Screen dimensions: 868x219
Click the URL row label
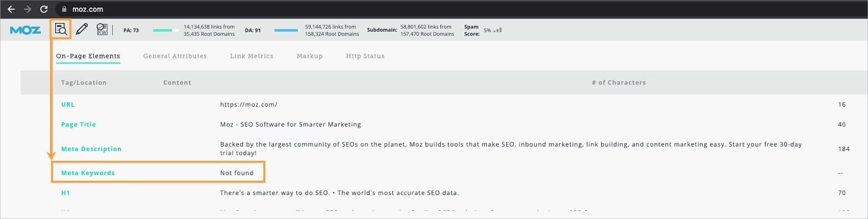click(x=68, y=105)
